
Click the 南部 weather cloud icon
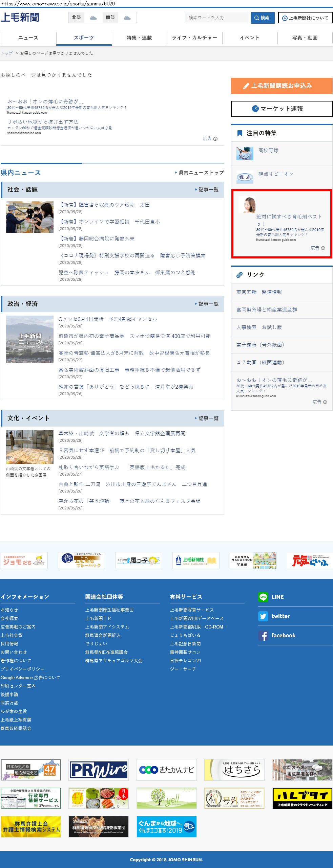click(x=127, y=18)
